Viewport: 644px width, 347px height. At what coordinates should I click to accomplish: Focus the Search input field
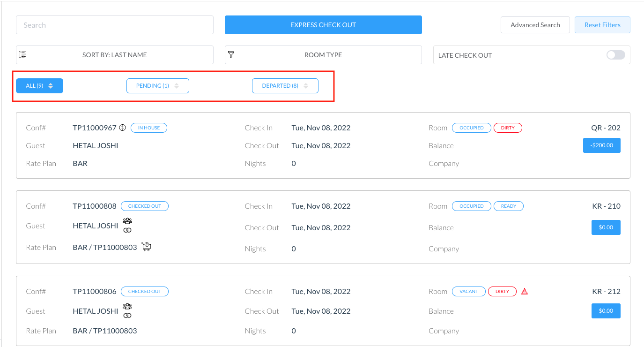(x=115, y=25)
